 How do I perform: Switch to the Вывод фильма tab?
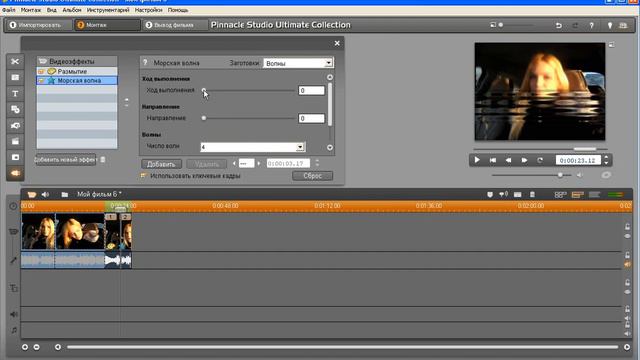pos(175,25)
